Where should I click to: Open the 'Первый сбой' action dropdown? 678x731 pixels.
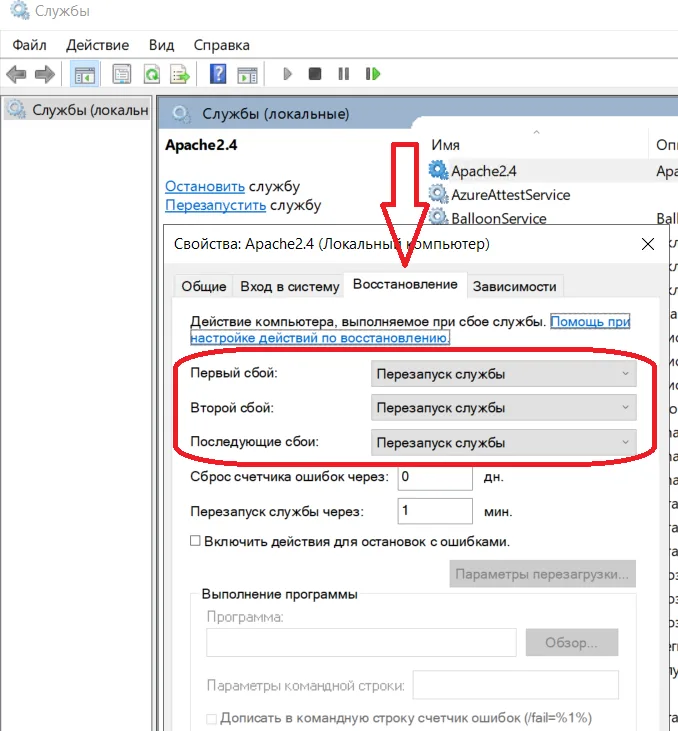pos(503,374)
